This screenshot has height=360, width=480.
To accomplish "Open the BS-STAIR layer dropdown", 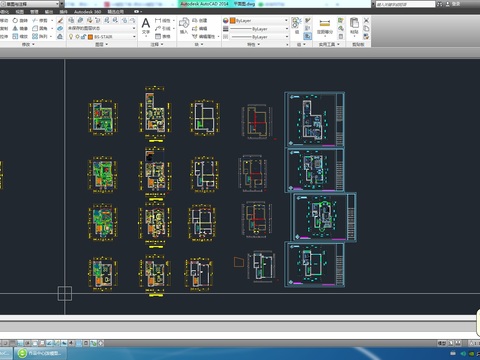I will (112, 37).
